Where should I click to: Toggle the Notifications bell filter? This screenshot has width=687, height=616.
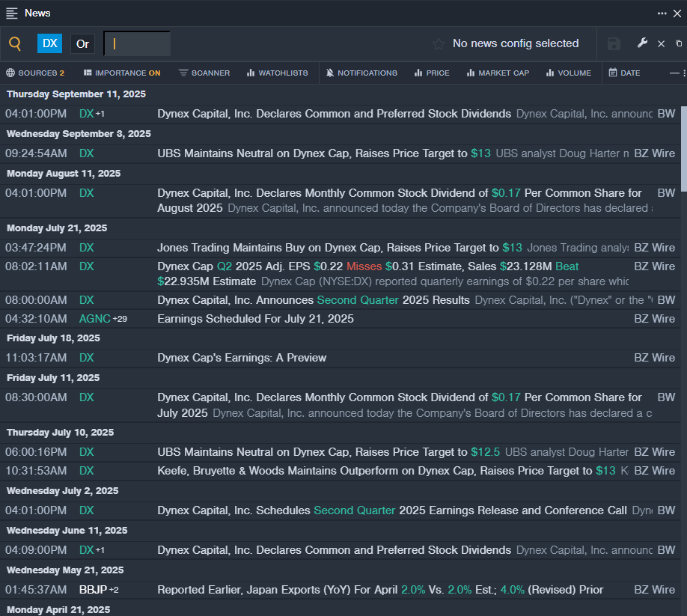tap(361, 73)
